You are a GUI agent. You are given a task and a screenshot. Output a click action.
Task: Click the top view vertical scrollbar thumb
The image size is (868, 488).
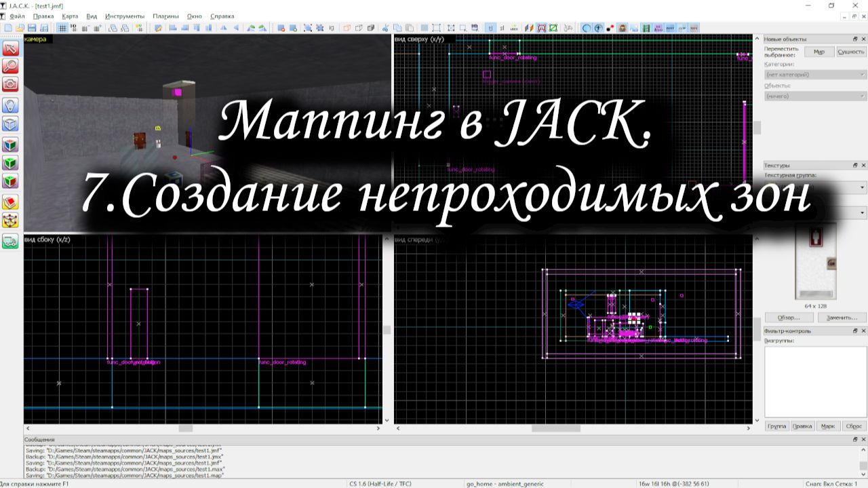[x=757, y=127]
